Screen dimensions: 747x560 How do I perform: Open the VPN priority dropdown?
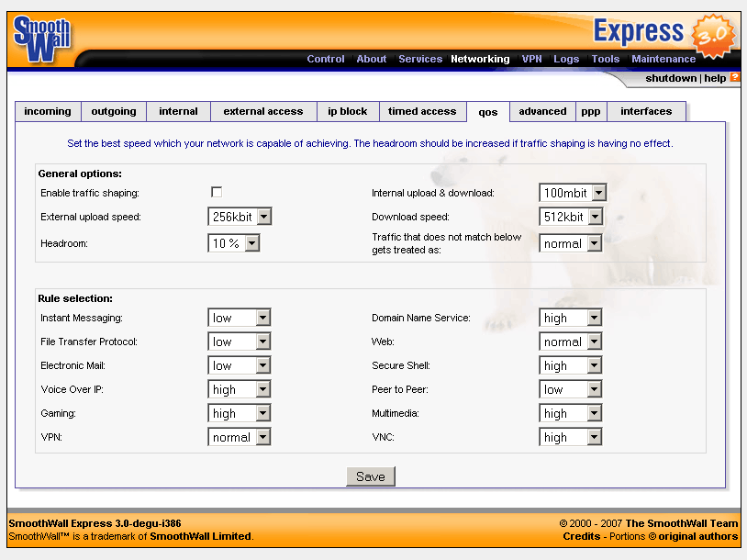[x=240, y=437]
